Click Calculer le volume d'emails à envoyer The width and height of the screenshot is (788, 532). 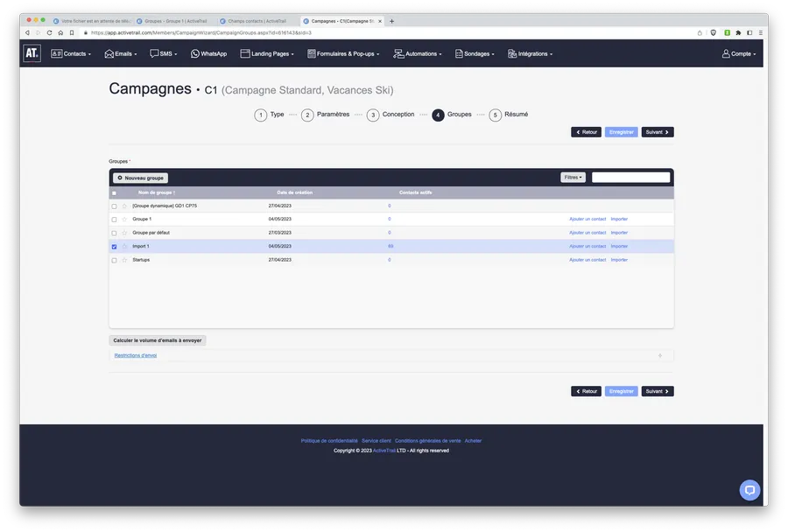pyautogui.click(x=158, y=340)
